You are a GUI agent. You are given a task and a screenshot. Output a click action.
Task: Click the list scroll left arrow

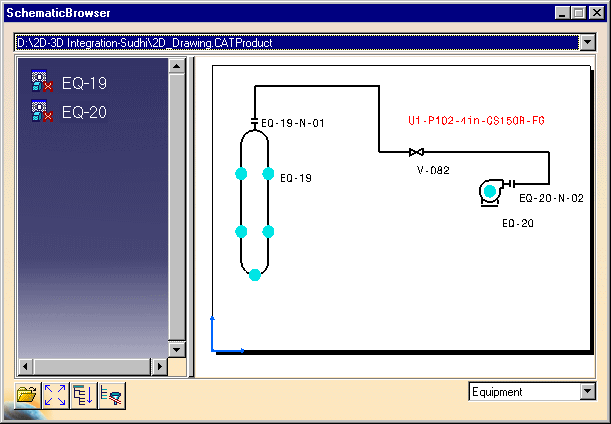pyautogui.click(x=26, y=366)
